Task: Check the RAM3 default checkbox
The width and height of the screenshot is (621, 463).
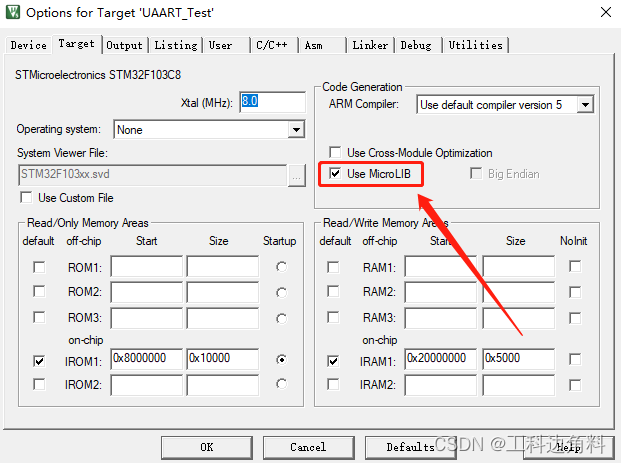Action: 333,317
